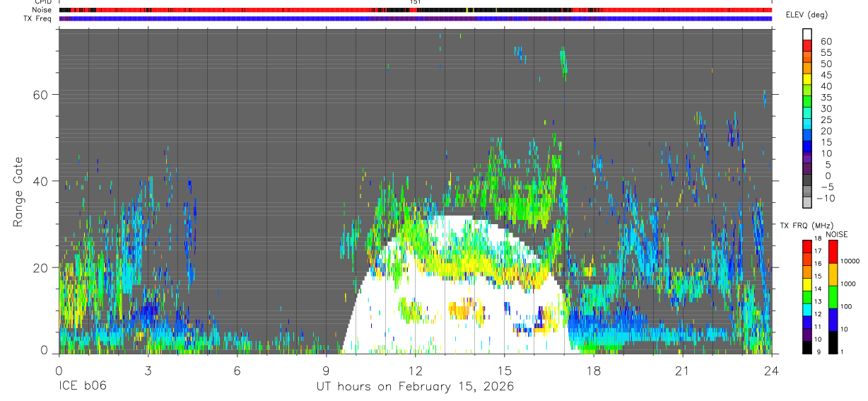Click the '55' label on the ELEV colorbar
868x401 pixels.
(825, 52)
